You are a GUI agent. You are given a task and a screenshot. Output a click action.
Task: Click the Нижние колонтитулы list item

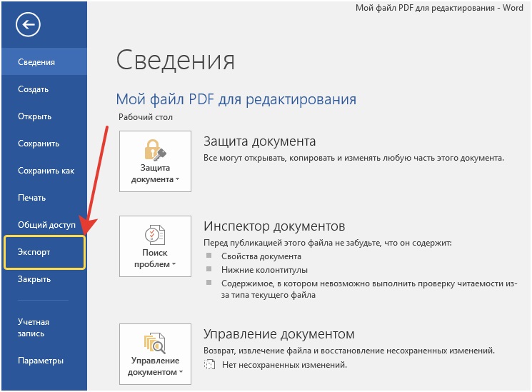tap(265, 270)
